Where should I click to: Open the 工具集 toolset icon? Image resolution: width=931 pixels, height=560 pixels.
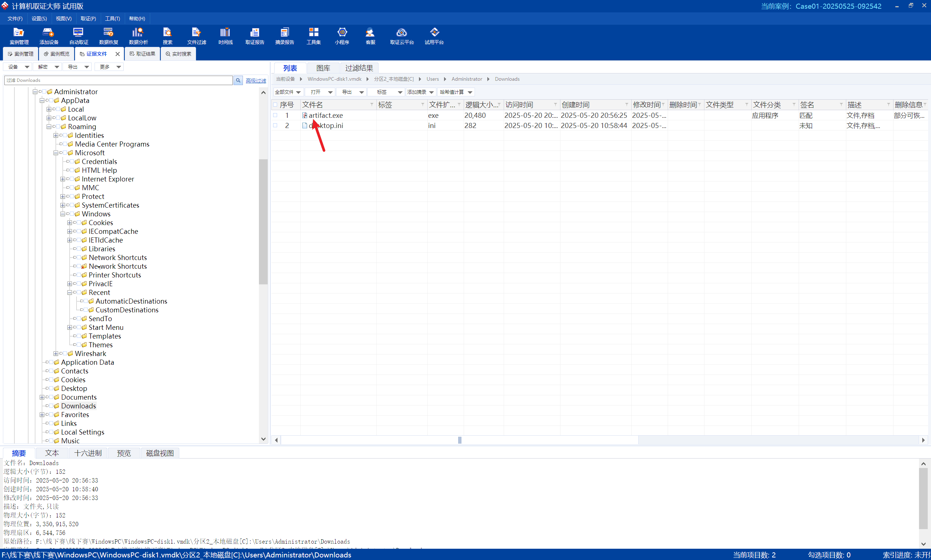313,36
